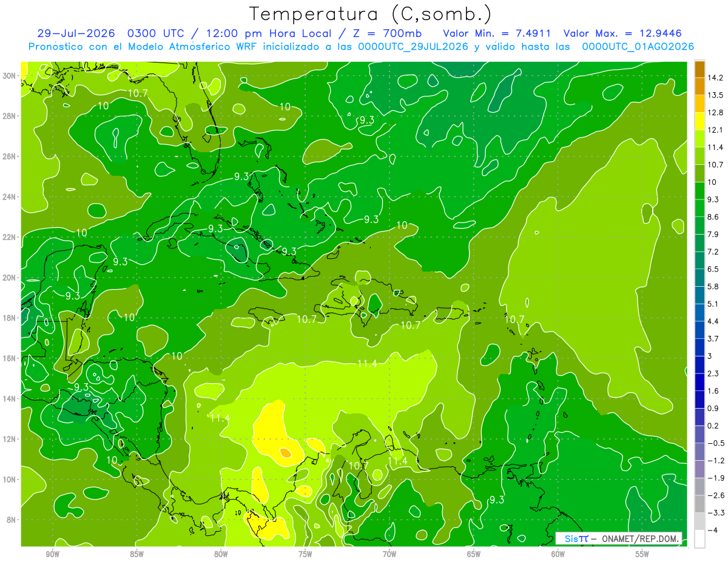The height and width of the screenshot is (562, 728).
Task: Click the 7.2 color scale label
Action: pos(714,252)
